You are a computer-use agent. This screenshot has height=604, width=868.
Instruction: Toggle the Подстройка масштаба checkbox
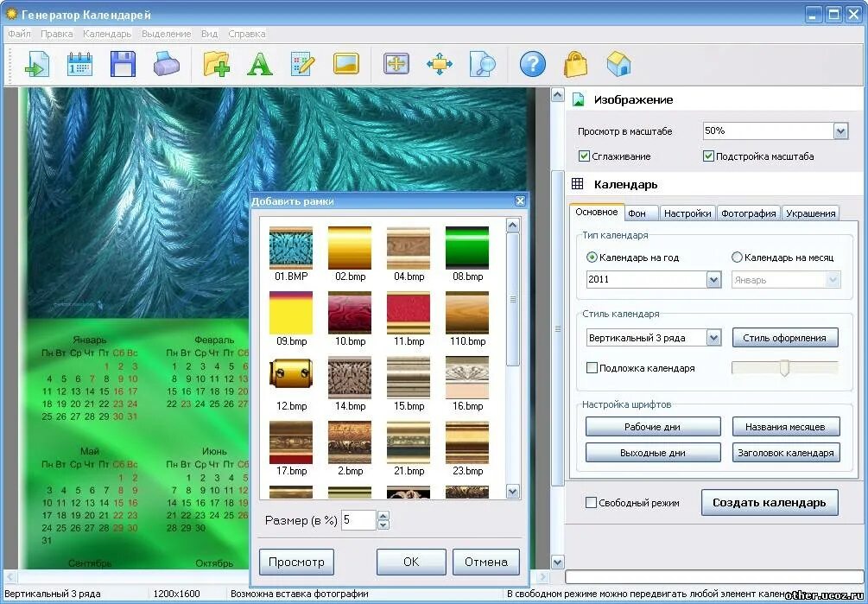[x=708, y=156]
